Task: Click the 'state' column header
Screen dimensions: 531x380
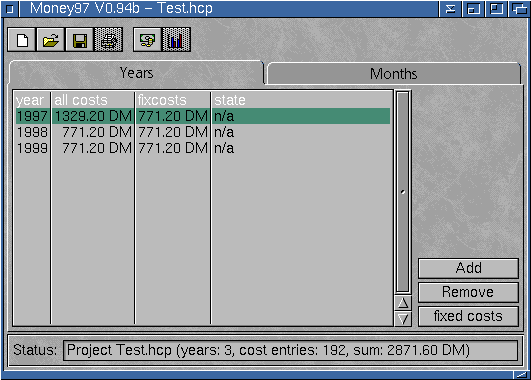Action: coord(230,100)
